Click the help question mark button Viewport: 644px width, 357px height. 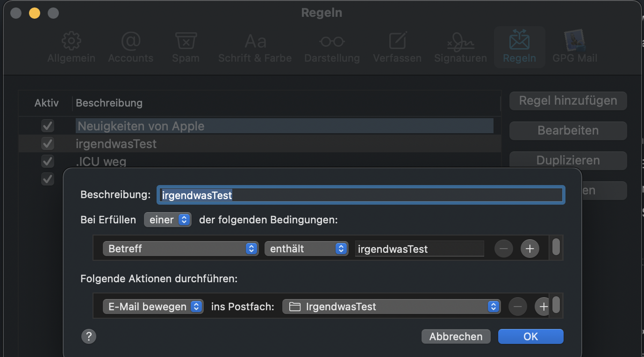(x=89, y=336)
